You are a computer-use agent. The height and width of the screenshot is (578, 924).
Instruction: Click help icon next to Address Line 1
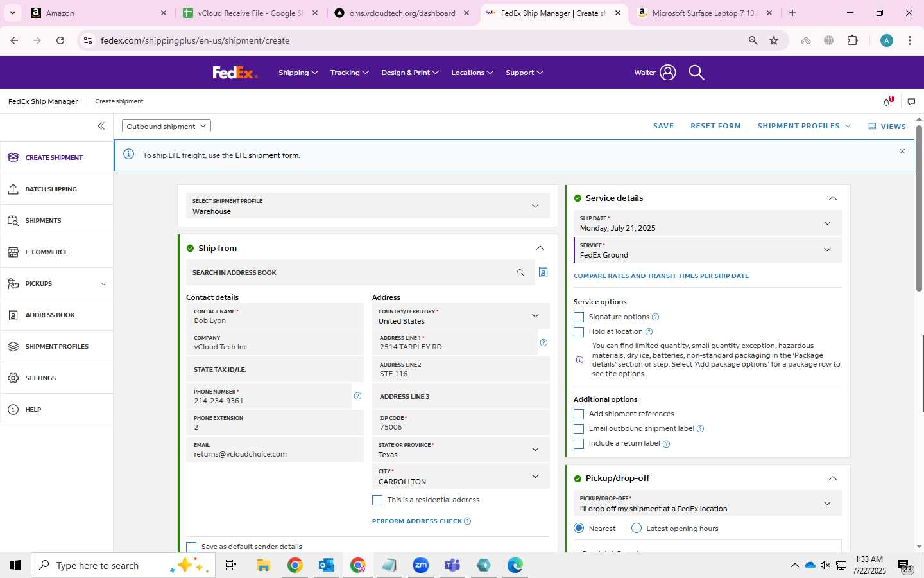tap(543, 342)
